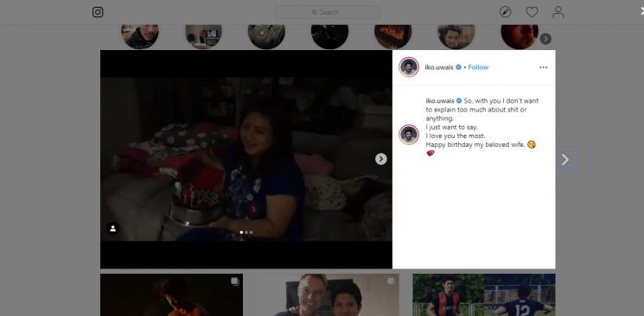Show next photo in the carousel
Viewport: 644px width, 316px height.
380,159
